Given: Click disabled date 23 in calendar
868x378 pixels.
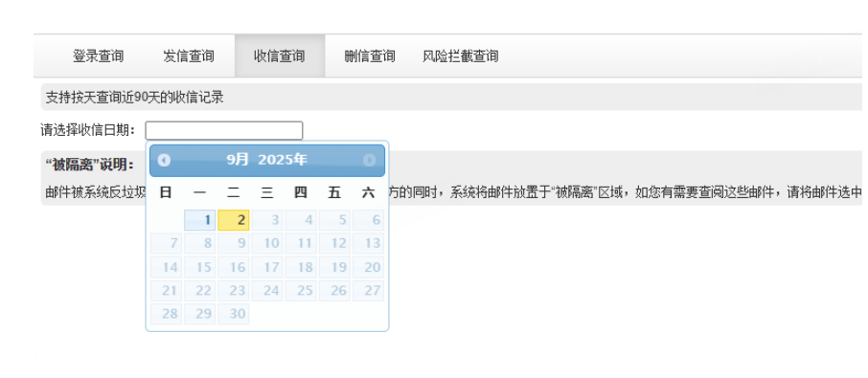Looking at the screenshot, I should [x=234, y=290].
